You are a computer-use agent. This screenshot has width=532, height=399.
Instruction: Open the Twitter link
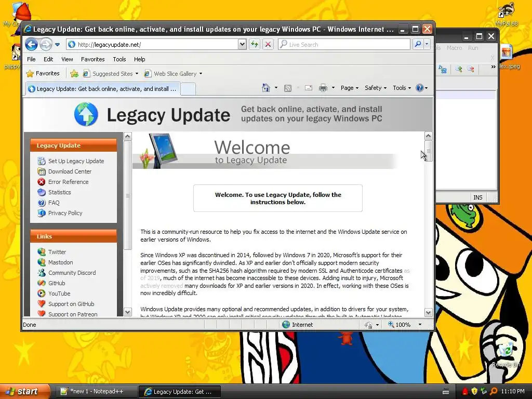(x=57, y=252)
